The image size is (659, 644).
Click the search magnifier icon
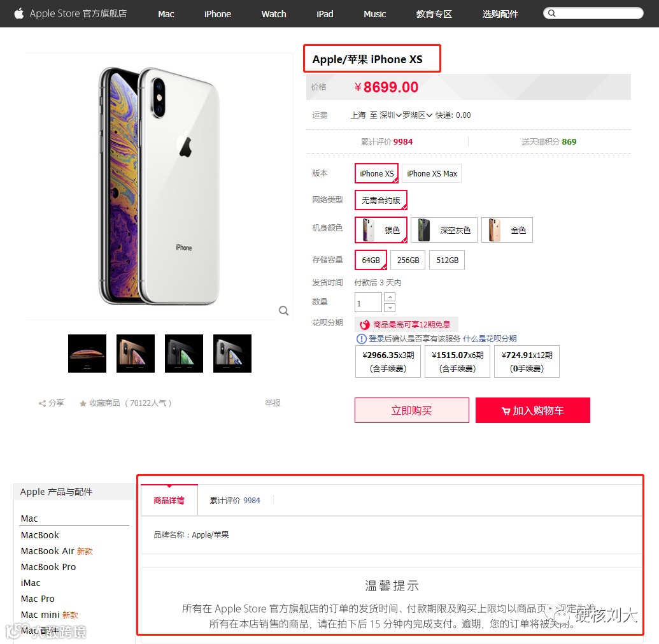[x=552, y=13]
